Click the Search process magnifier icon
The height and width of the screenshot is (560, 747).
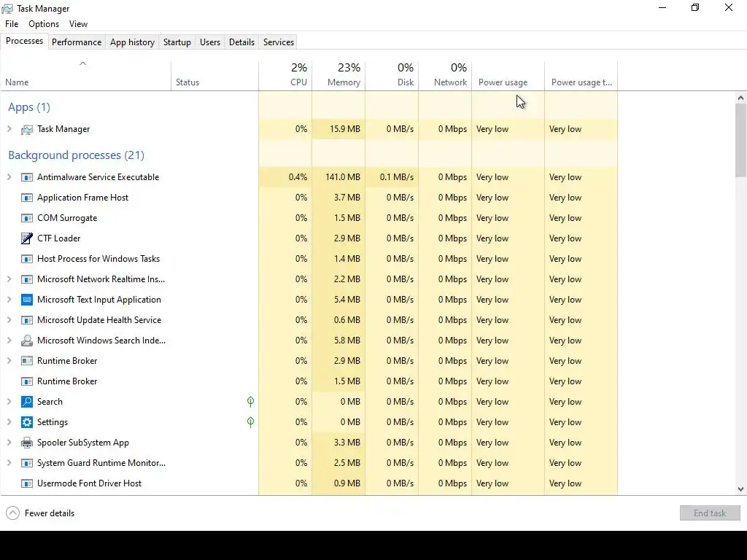(x=27, y=402)
